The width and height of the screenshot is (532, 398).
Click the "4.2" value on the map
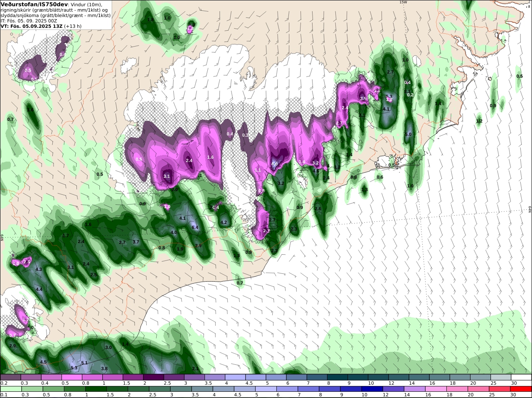coord(224,223)
